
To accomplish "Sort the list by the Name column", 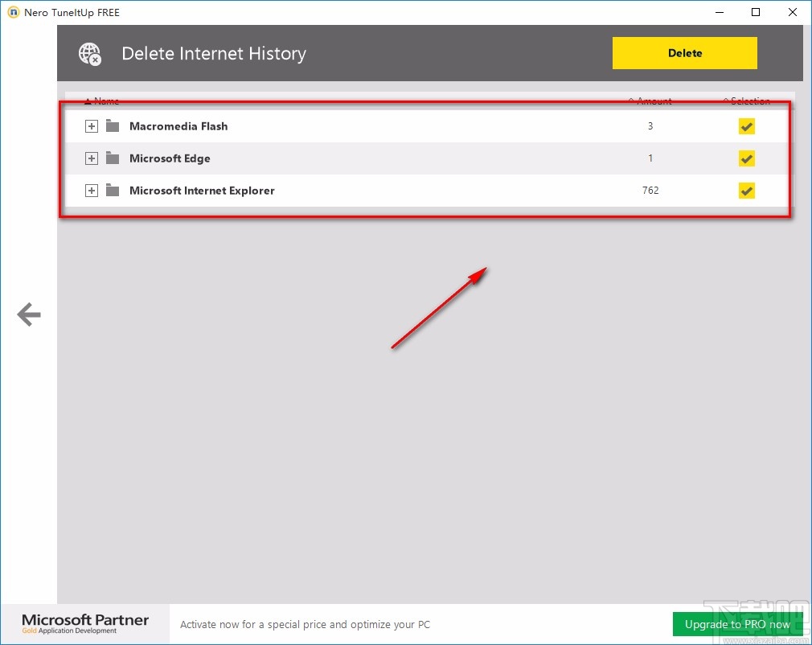I will pyautogui.click(x=102, y=101).
